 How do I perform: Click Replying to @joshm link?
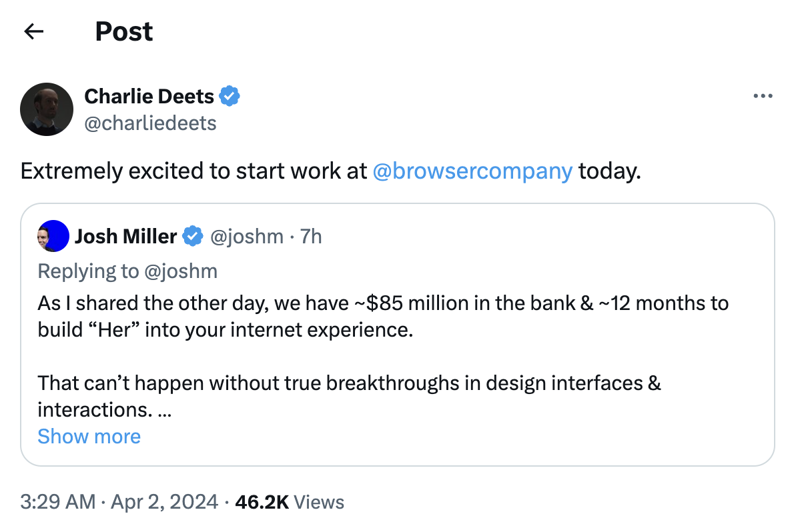(x=127, y=271)
